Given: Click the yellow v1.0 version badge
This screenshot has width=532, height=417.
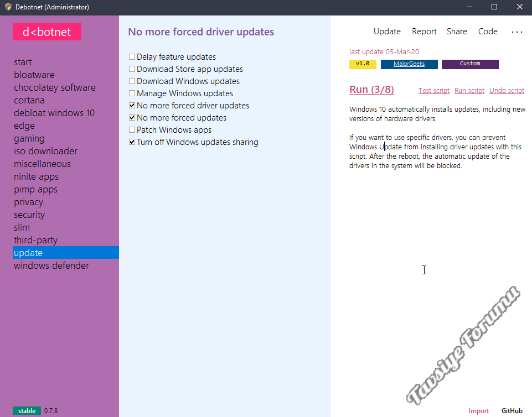Looking at the screenshot, I should pos(363,64).
